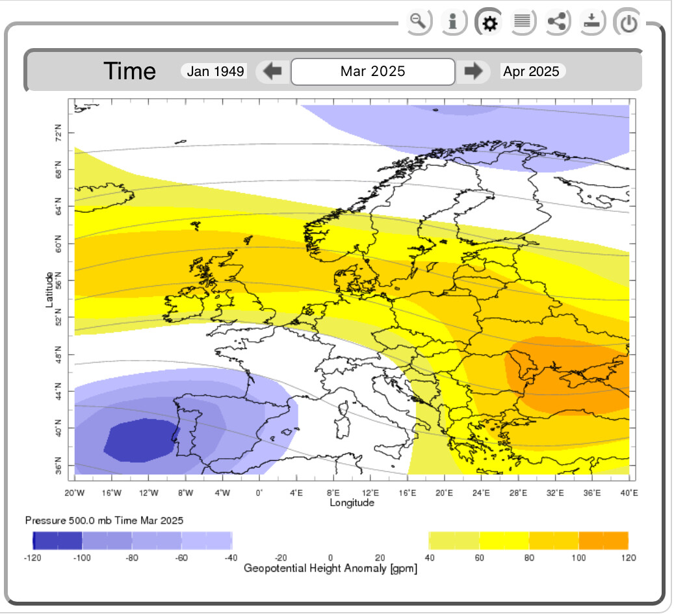This screenshot has width=674, height=616.
Task: Click the 100 to 120 orange legend swatch
Action: coord(604,541)
